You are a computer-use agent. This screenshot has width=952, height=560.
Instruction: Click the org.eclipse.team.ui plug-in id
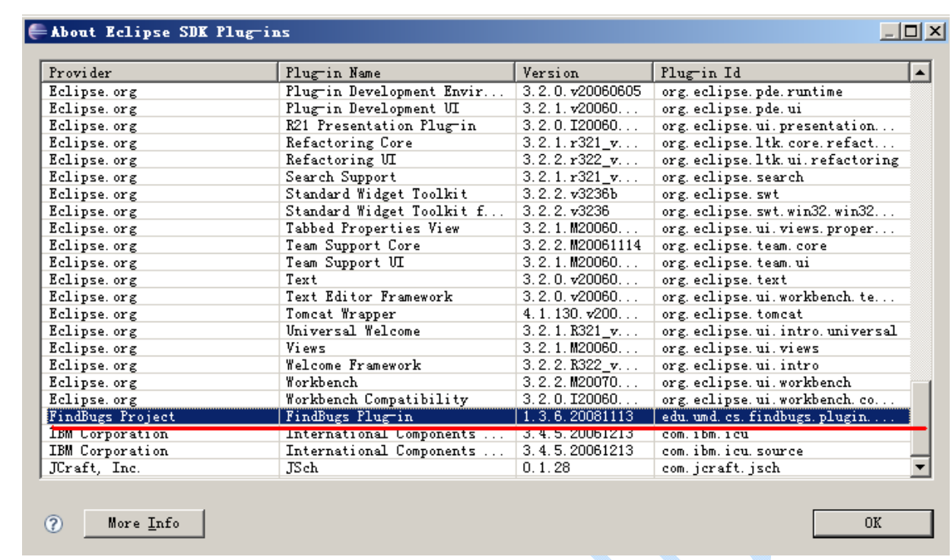[735, 262]
